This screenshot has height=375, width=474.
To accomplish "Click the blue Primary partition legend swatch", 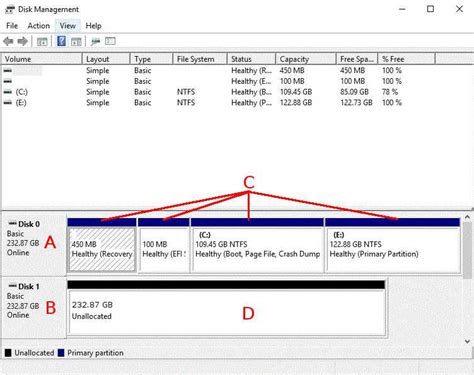I will coord(61,353).
